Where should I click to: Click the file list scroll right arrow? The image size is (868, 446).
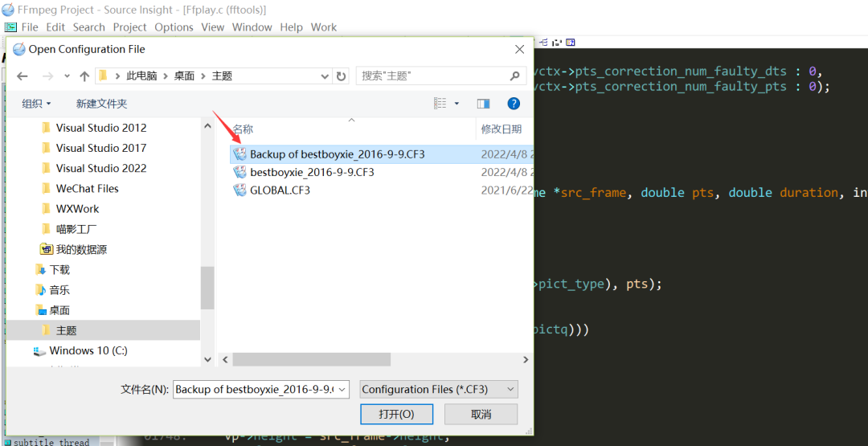pyautogui.click(x=526, y=360)
